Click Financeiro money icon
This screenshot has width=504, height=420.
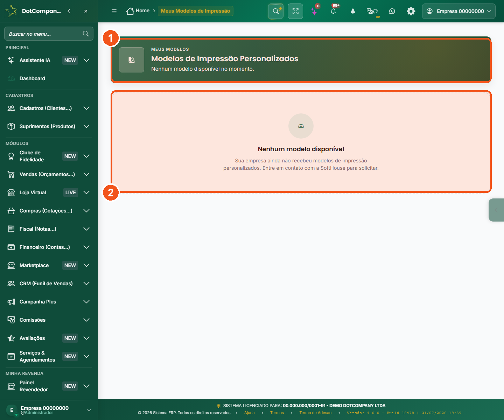pyautogui.click(x=11, y=247)
